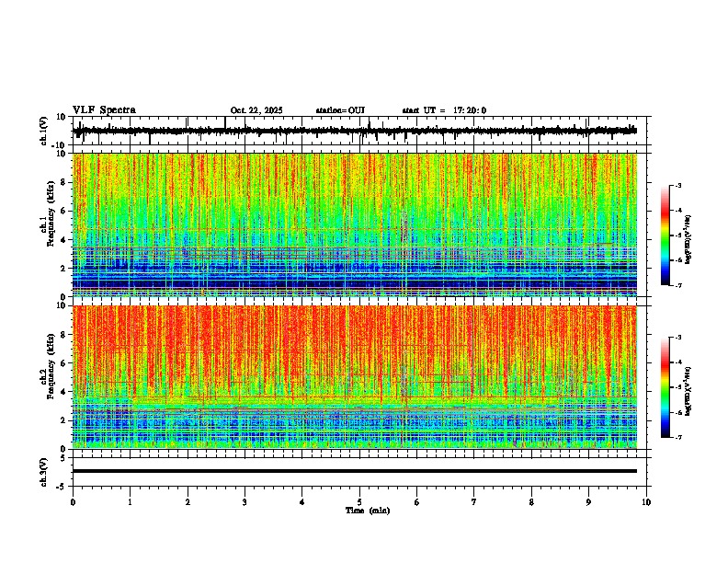Click the "ch.1(V)" waveform axis label

click(44, 131)
